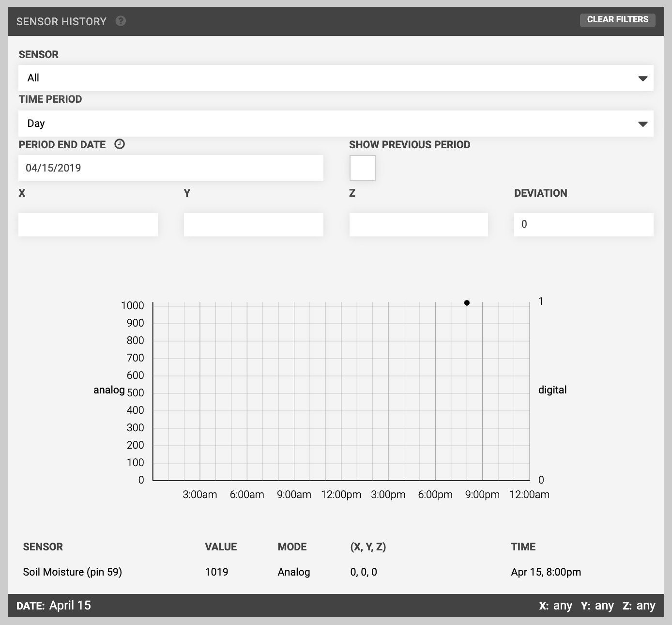The image size is (672, 625).
Task: Select the Soil Moisture (pin 59) row
Action: 73,572
